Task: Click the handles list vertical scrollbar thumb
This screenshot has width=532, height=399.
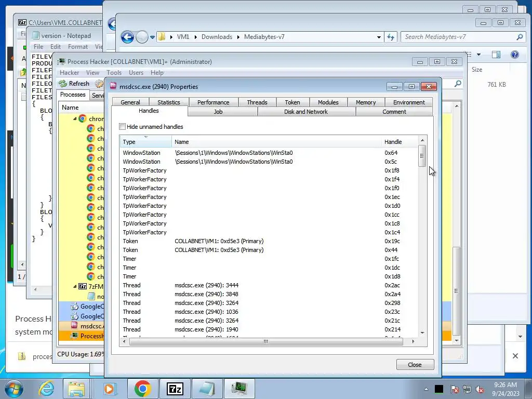Action: (x=422, y=156)
